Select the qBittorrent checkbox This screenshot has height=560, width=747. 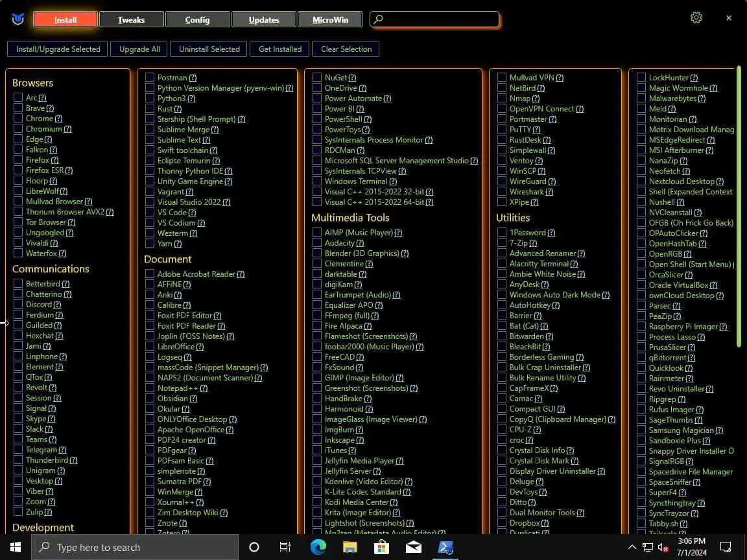pyautogui.click(x=641, y=357)
